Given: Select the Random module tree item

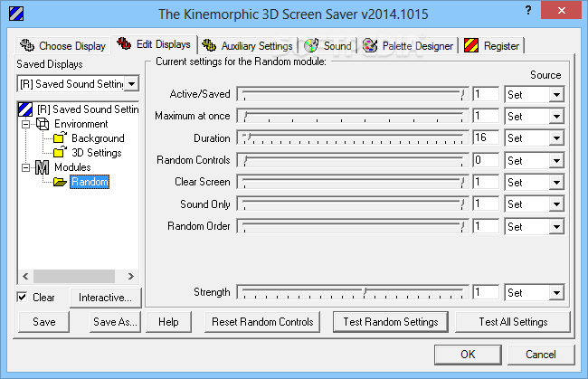Looking at the screenshot, I should click(90, 182).
